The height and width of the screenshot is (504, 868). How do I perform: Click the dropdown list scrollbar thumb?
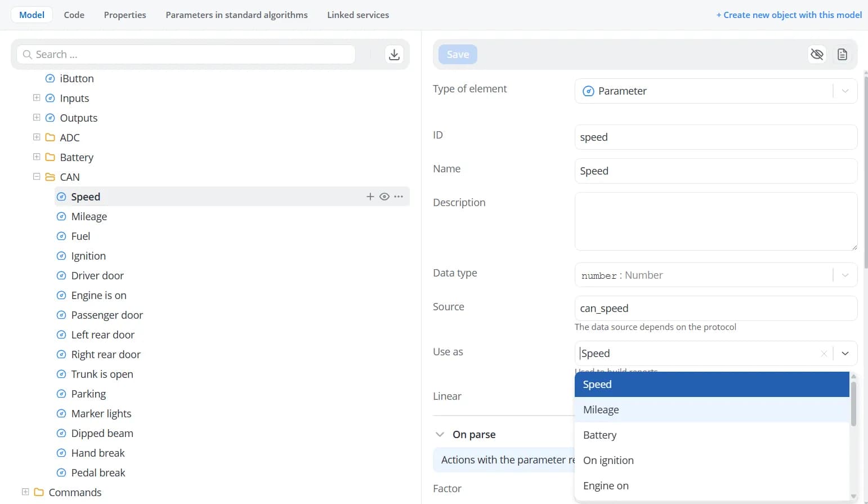click(x=853, y=404)
